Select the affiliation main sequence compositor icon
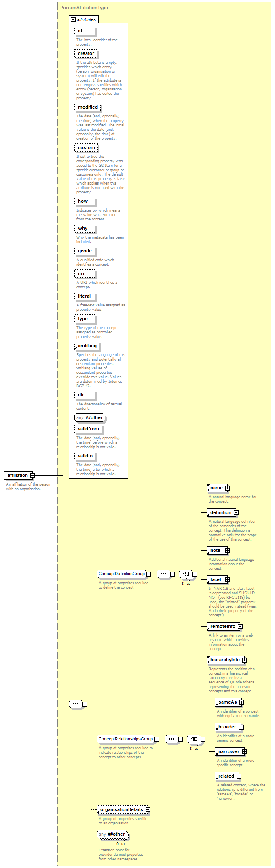 (x=76, y=704)
